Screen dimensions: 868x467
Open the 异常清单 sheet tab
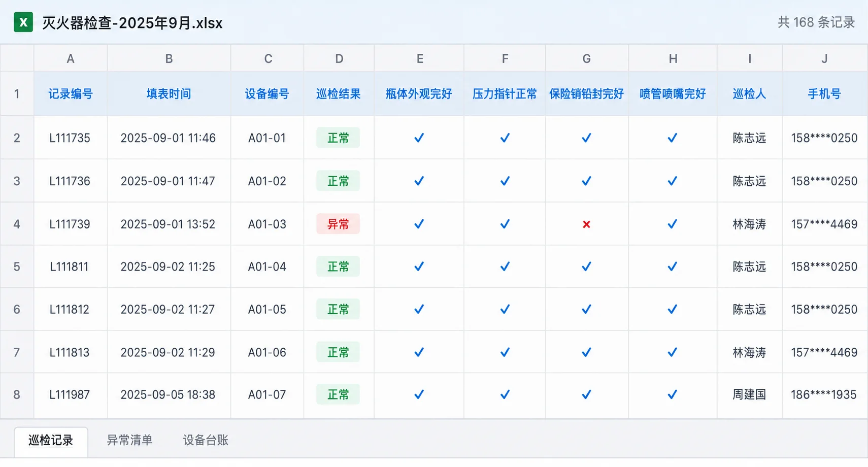coord(129,440)
